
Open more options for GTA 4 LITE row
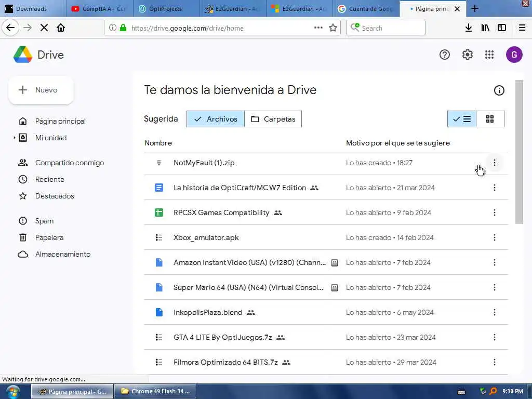[x=495, y=337]
